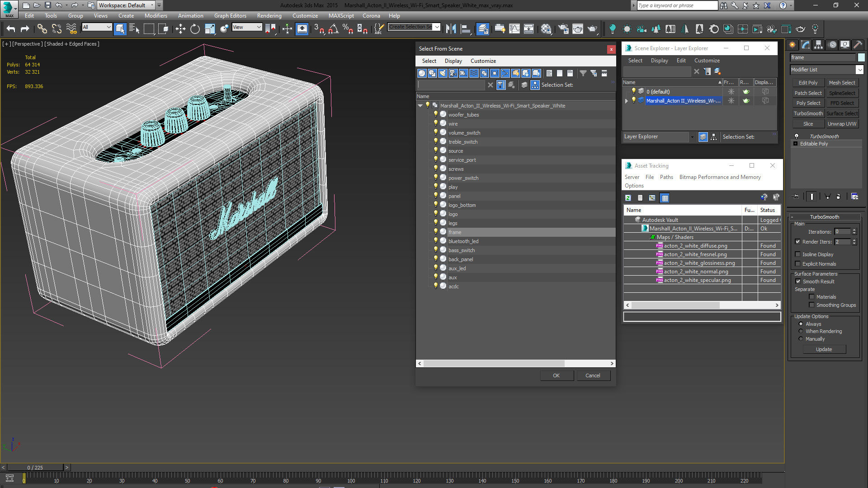Viewport: 868px width, 488px height.
Task: Collapse the TurboSmooth rollout
Action: click(x=825, y=217)
